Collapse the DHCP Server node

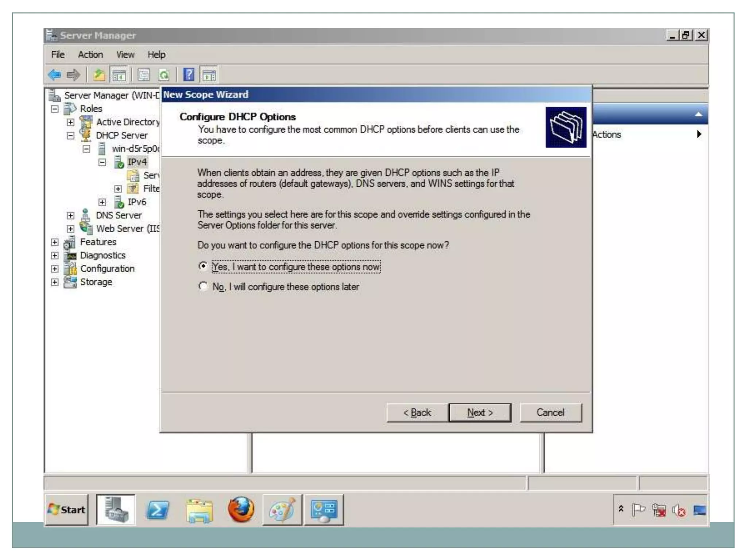point(71,136)
